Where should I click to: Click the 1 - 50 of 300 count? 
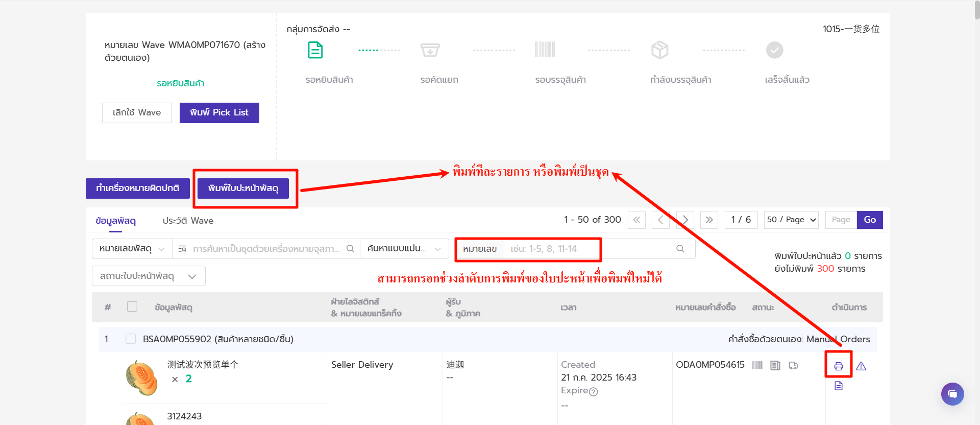592,220
